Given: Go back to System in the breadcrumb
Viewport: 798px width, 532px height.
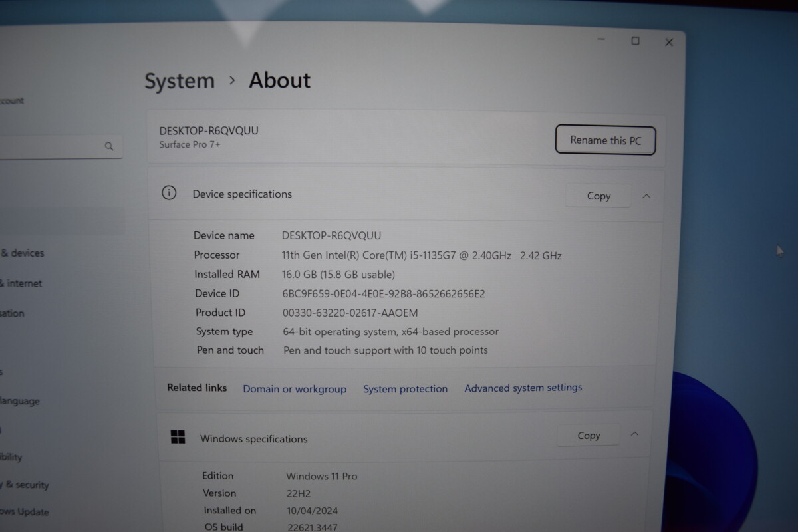Looking at the screenshot, I should pos(180,81).
